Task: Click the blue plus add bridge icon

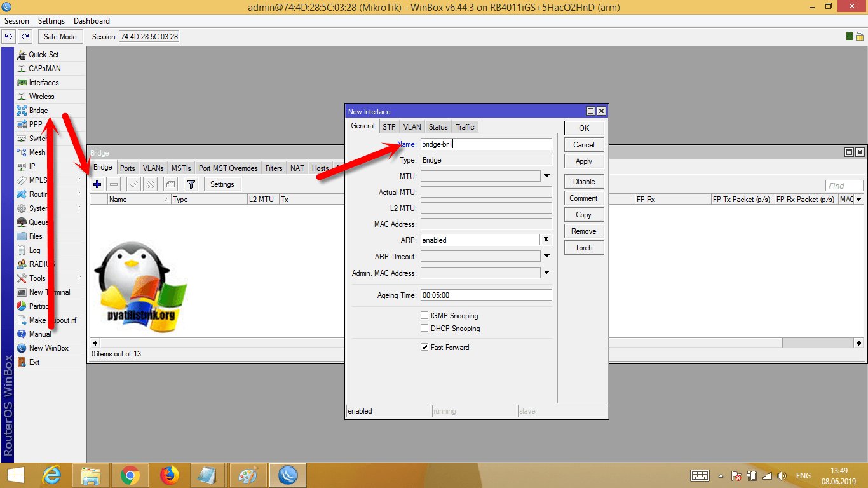Action: 97,184
